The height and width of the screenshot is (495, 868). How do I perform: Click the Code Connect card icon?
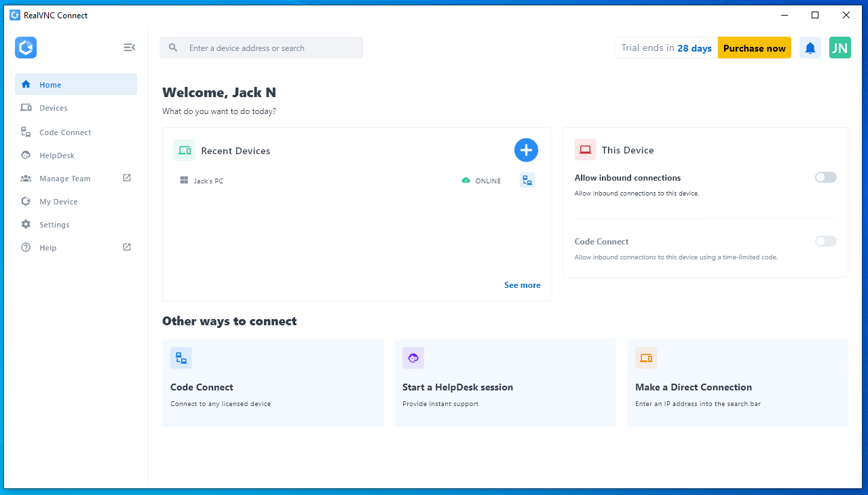click(181, 358)
